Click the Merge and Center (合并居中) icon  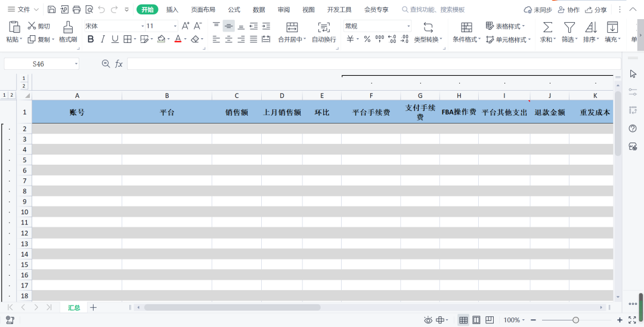[292, 27]
